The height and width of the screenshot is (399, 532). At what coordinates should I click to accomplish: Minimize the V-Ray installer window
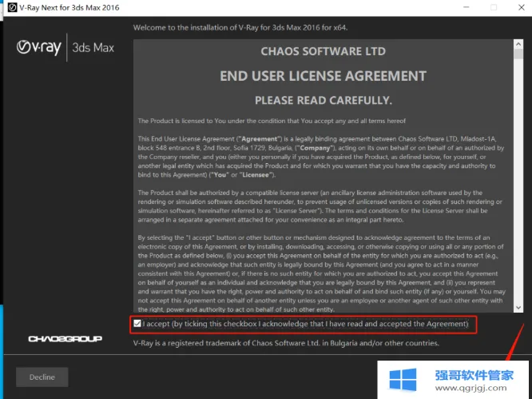coord(466,7)
